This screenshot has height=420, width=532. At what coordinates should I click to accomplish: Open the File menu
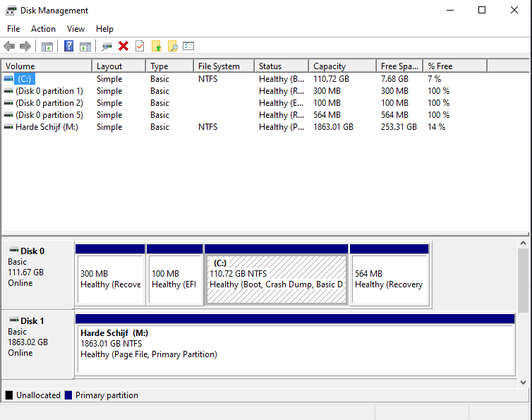point(13,29)
